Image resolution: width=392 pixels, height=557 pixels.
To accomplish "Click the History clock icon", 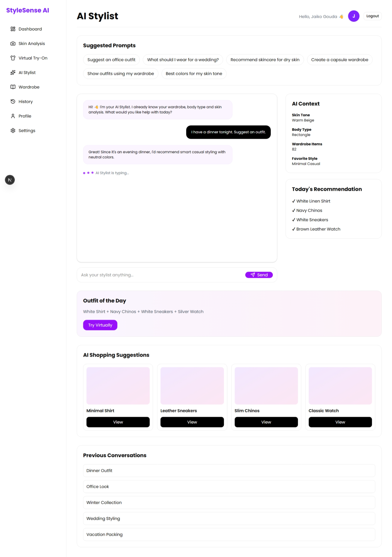I will (x=13, y=101).
